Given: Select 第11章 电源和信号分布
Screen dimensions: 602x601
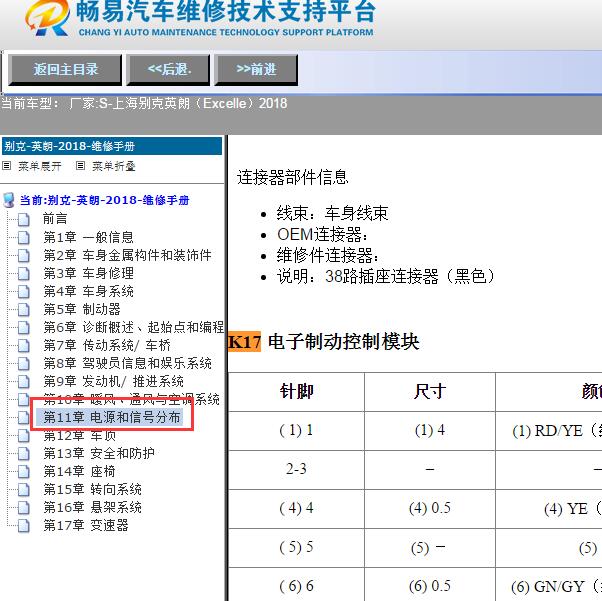Looking at the screenshot, I should [x=111, y=417].
